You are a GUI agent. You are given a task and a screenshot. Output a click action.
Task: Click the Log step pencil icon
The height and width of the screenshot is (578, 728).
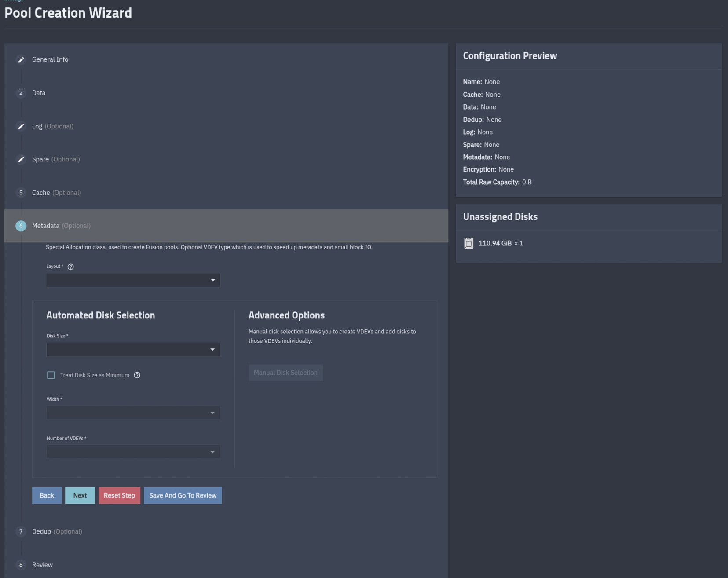[x=21, y=126]
